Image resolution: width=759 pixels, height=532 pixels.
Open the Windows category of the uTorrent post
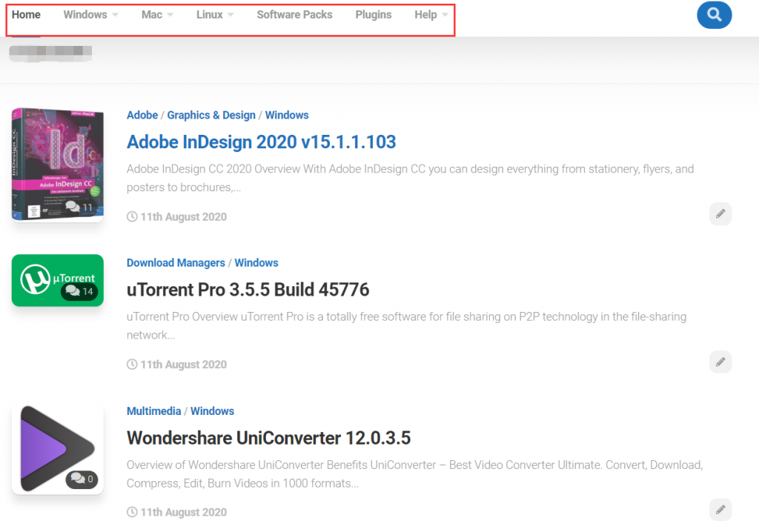pos(256,263)
